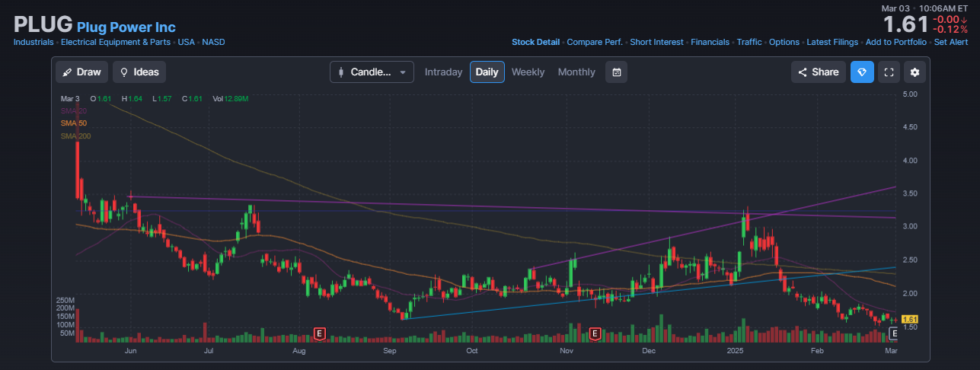Share this chart
Image resolution: width=980 pixels, height=370 pixels.
[818, 72]
